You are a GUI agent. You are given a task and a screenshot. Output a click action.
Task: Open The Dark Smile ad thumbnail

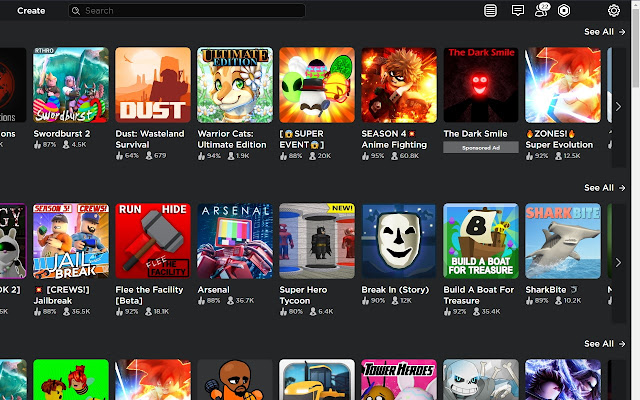[x=481, y=85]
